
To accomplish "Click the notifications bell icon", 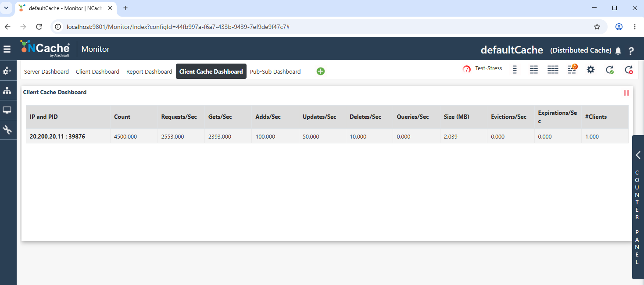I will [x=618, y=51].
